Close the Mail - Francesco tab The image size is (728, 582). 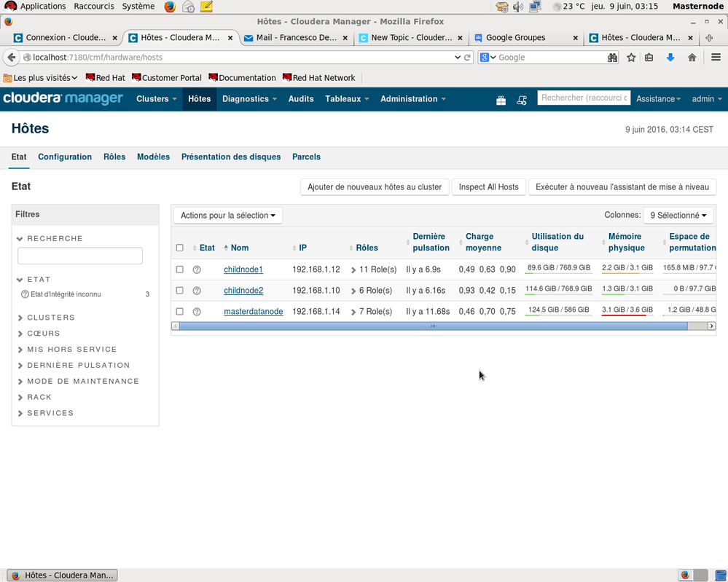pyautogui.click(x=345, y=38)
